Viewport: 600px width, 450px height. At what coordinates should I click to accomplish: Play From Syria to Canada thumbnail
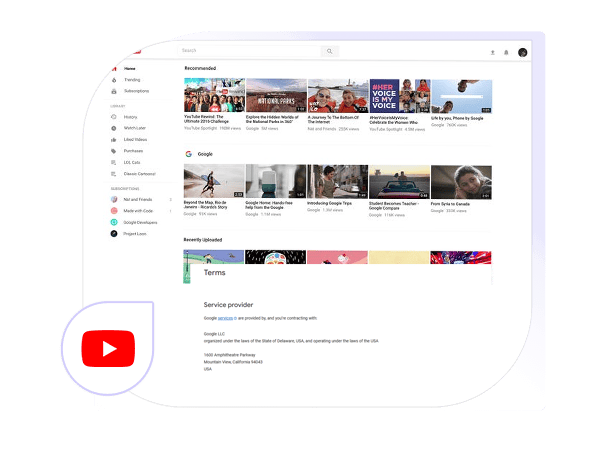tap(461, 183)
